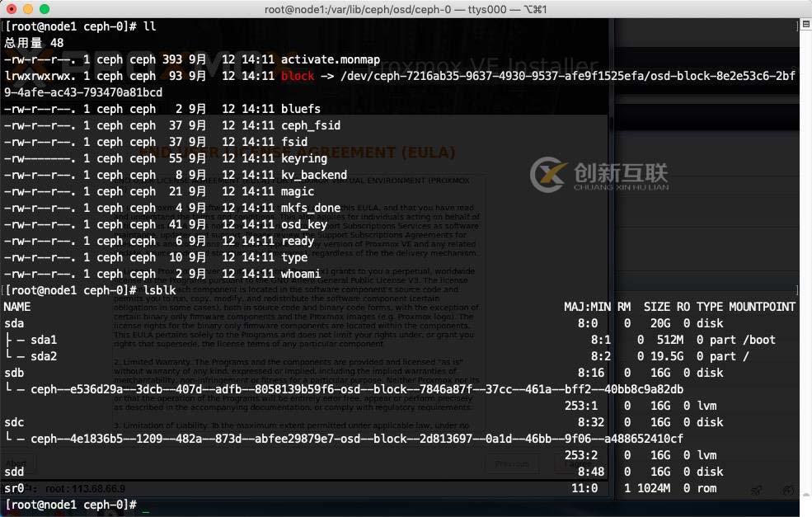Click the osd_key file name

[x=304, y=224]
